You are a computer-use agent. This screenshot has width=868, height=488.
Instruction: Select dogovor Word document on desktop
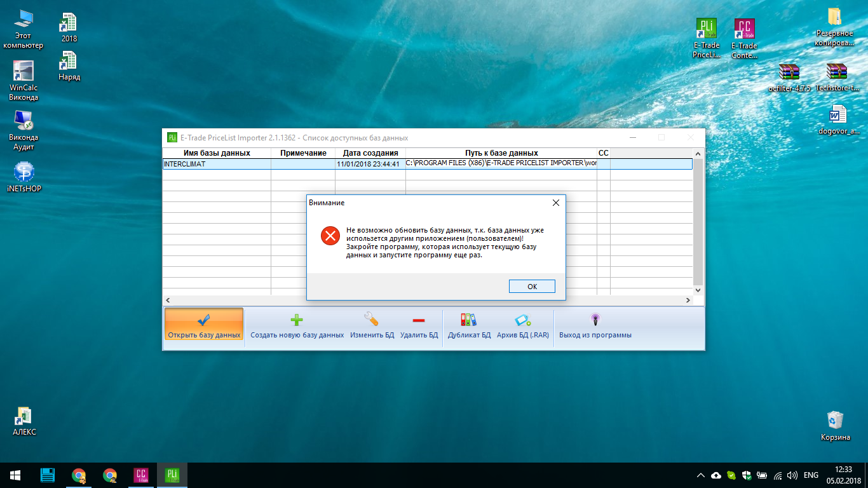tap(838, 120)
